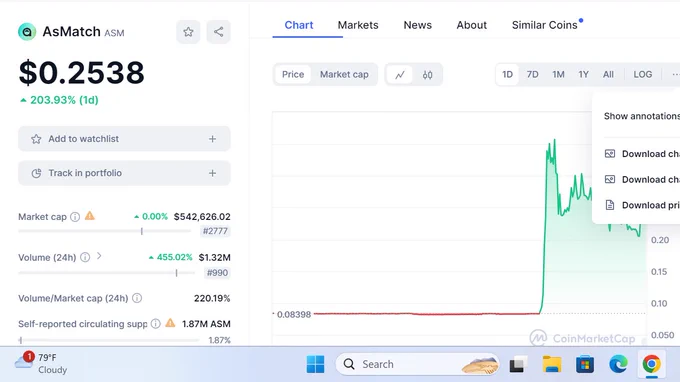The image size is (680, 382).
Task: Select 1D time range
Action: tap(507, 75)
